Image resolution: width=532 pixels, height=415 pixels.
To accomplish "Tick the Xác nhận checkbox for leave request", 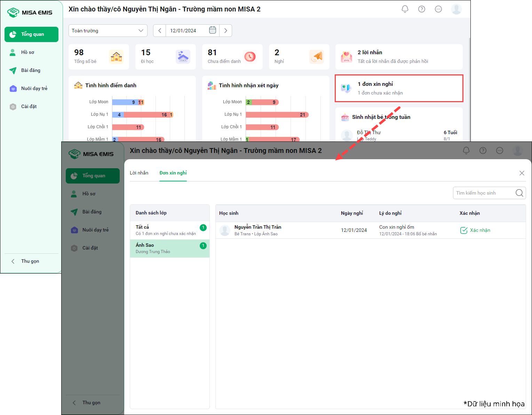I will click(x=464, y=230).
